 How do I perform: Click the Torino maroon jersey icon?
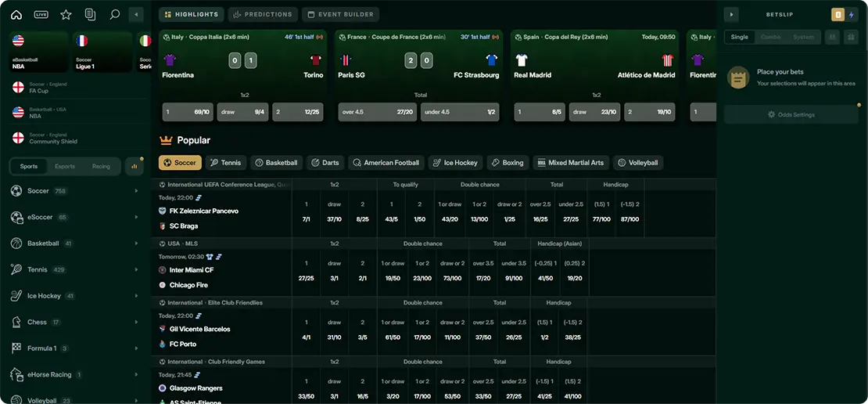coord(316,60)
